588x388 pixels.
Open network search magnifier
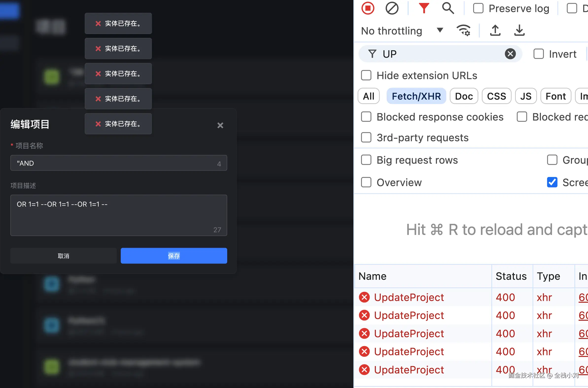tap(448, 8)
